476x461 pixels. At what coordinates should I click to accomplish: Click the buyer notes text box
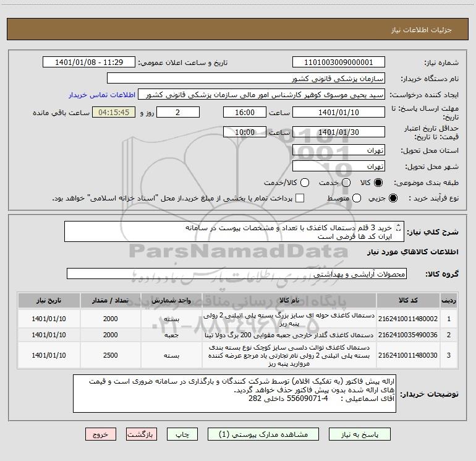click(x=235, y=393)
